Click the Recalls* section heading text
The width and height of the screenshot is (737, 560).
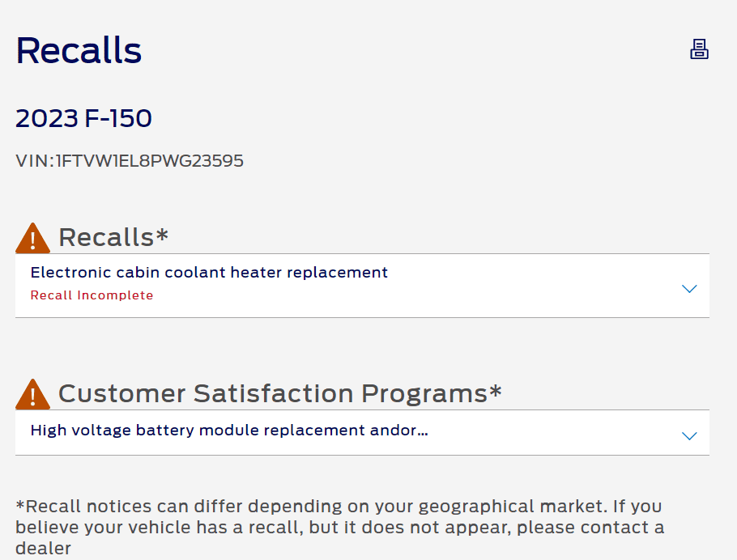106,237
